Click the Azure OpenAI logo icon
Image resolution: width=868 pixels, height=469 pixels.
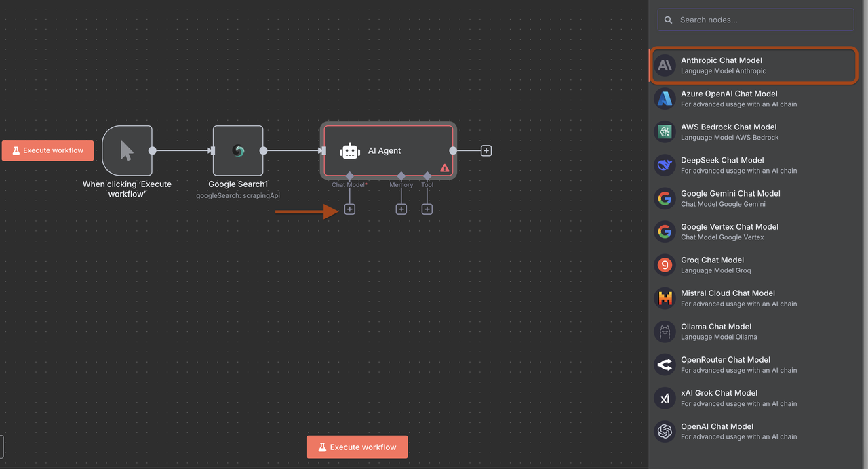click(x=665, y=98)
